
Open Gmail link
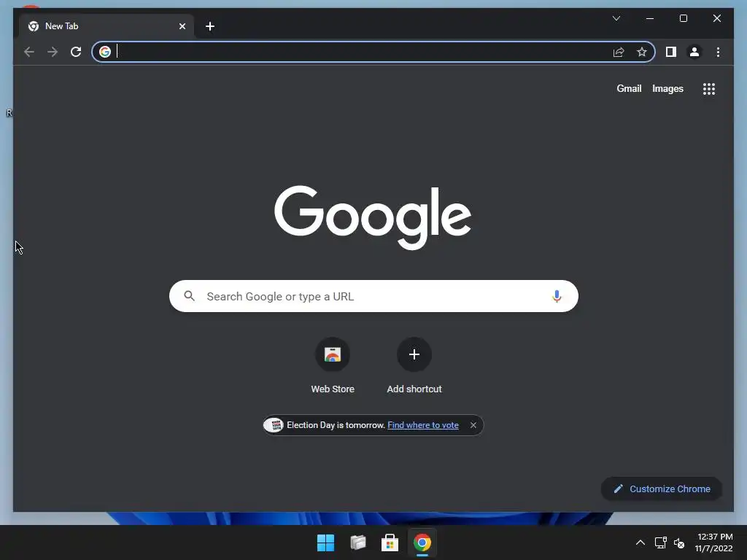pos(629,88)
